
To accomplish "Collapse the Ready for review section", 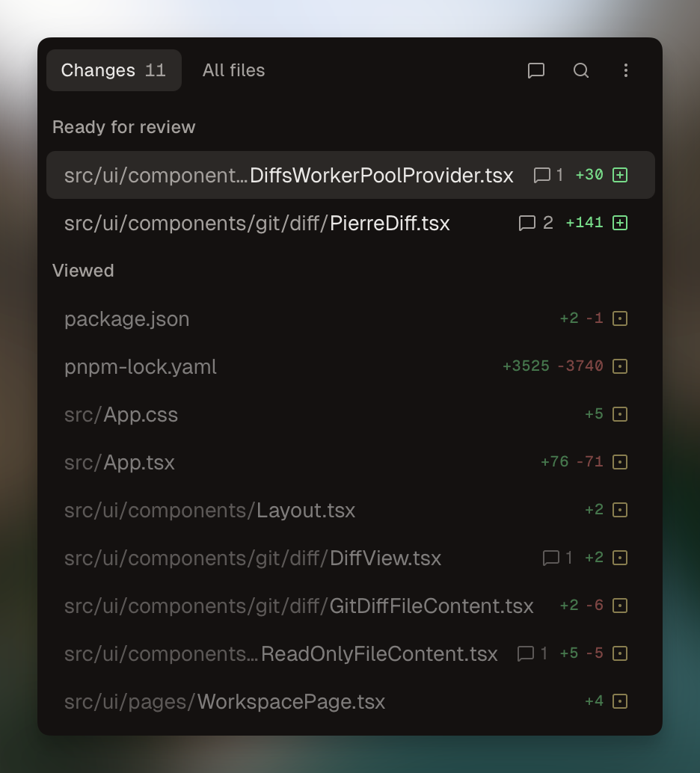I will 123,127.
